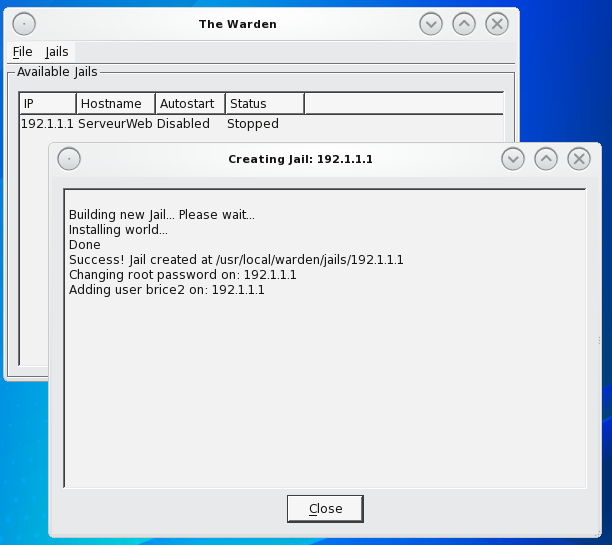Sort jails by the IP column header
Image resolution: width=612 pixels, height=545 pixels.
pos(48,103)
